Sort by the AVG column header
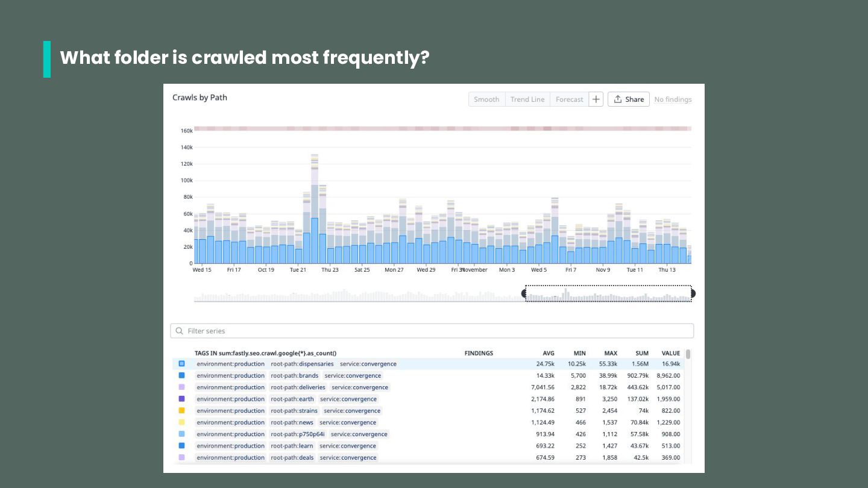This screenshot has width=868, height=488. pos(549,353)
